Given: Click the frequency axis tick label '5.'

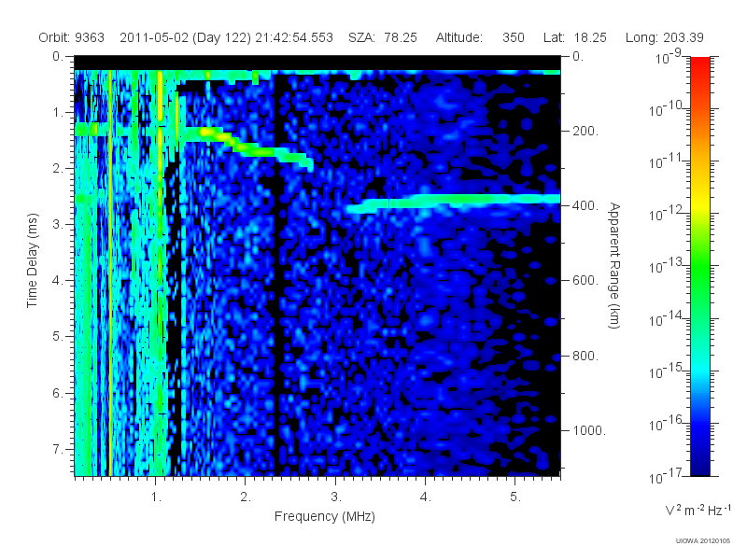Looking at the screenshot, I should tap(515, 497).
